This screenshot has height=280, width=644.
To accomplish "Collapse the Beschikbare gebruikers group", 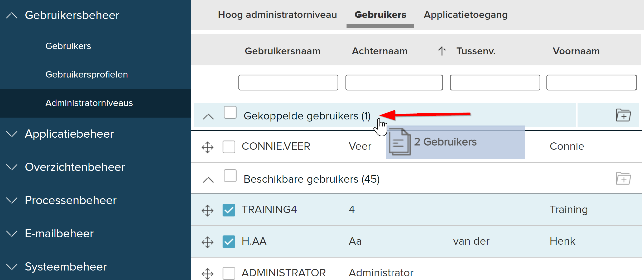I will click(x=208, y=180).
